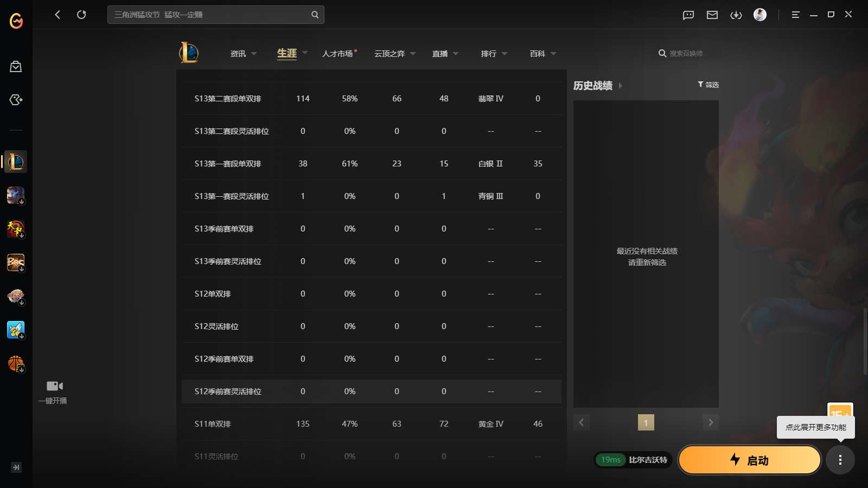Select the S11单双排 row label
Screen dimensions: 868x488
pos(213,424)
